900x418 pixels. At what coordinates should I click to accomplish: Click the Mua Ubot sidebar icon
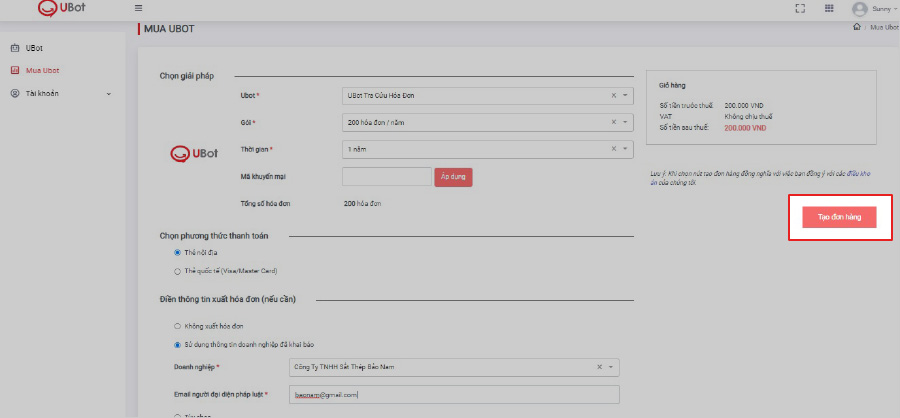click(15, 71)
